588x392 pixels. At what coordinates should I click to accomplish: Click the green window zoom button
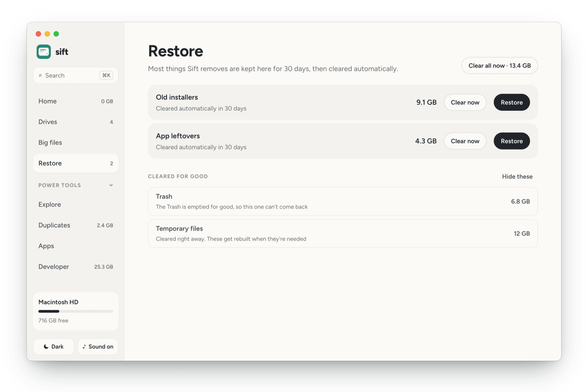(x=56, y=34)
